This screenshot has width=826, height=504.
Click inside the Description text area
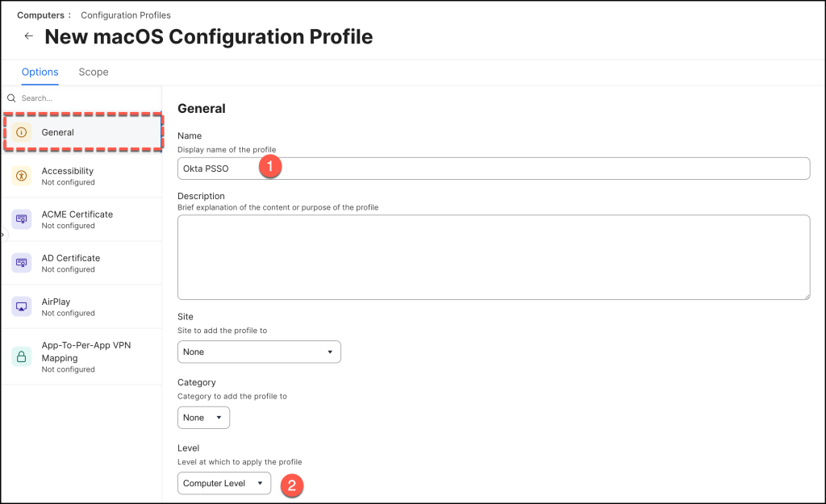click(x=493, y=256)
